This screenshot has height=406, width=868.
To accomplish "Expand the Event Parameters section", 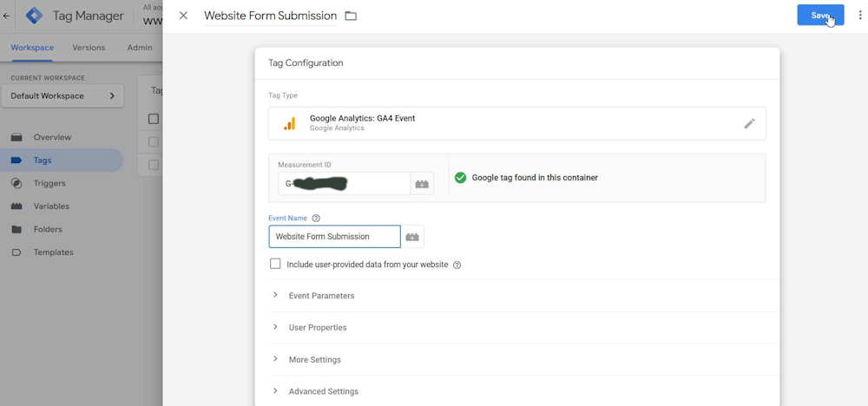I will pos(321,296).
